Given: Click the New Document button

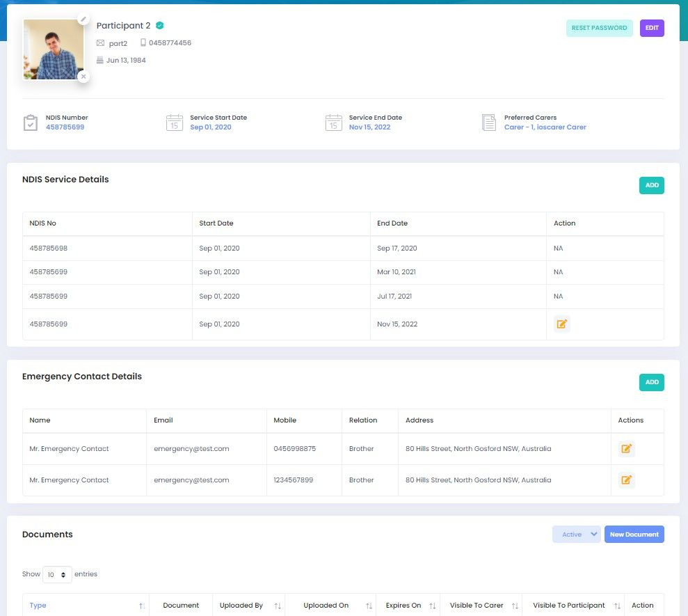Looking at the screenshot, I should (x=634, y=535).
